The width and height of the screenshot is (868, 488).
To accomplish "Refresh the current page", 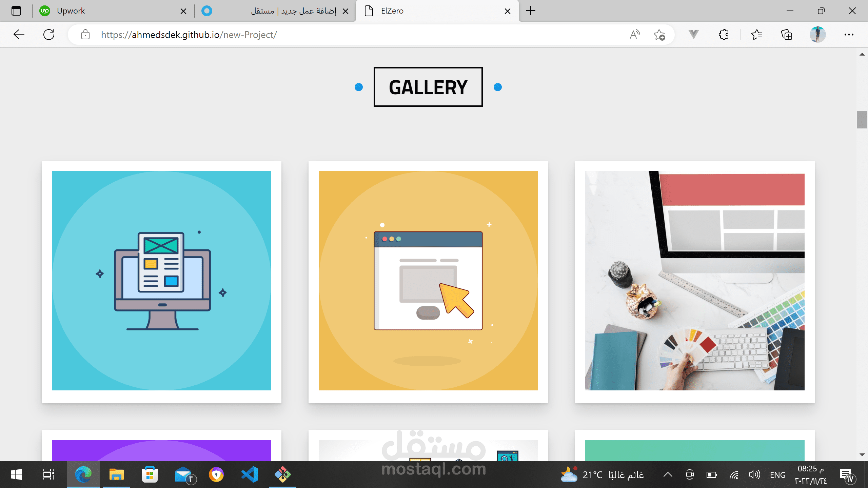I will pos(49,35).
